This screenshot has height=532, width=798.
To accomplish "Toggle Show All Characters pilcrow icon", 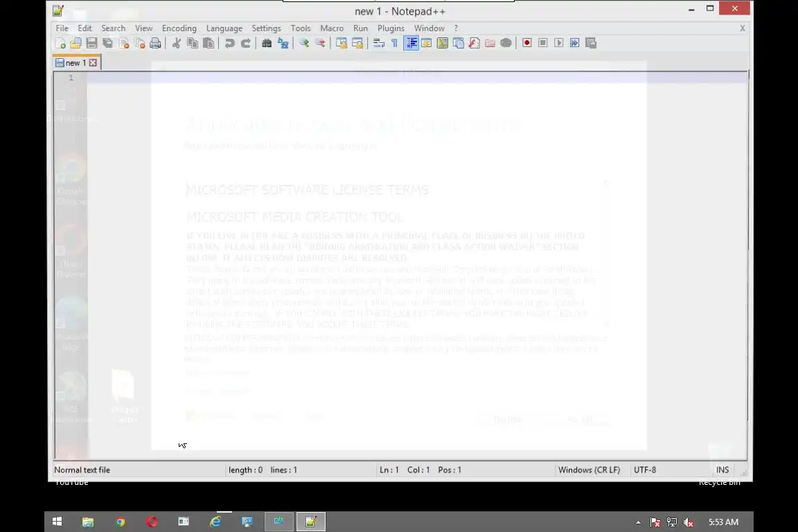I will click(x=394, y=43).
